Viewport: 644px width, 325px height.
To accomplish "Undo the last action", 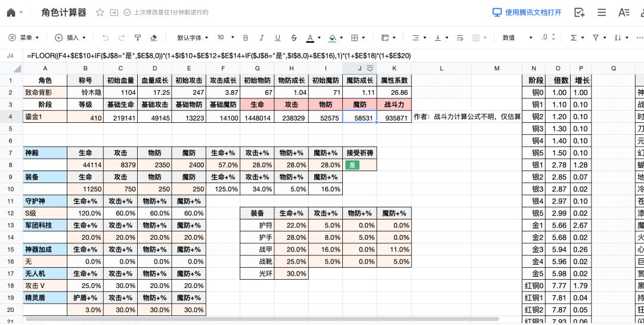I will (106, 38).
